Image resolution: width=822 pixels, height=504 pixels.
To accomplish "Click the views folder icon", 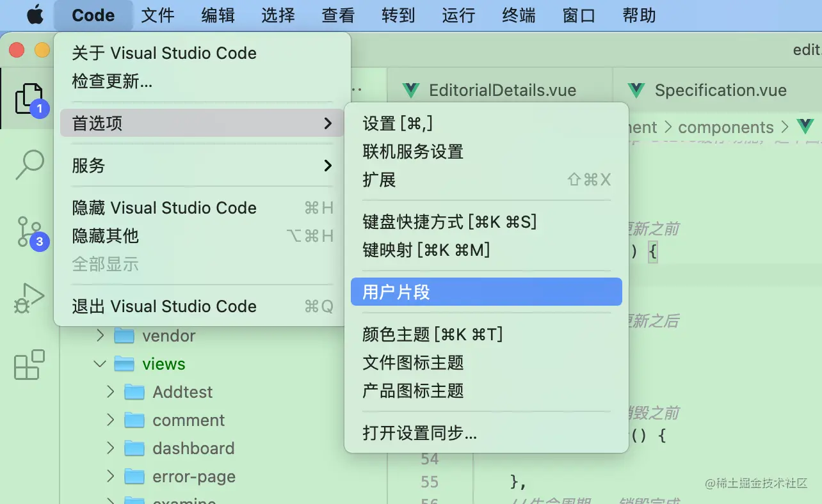I will pyautogui.click(x=124, y=364).
